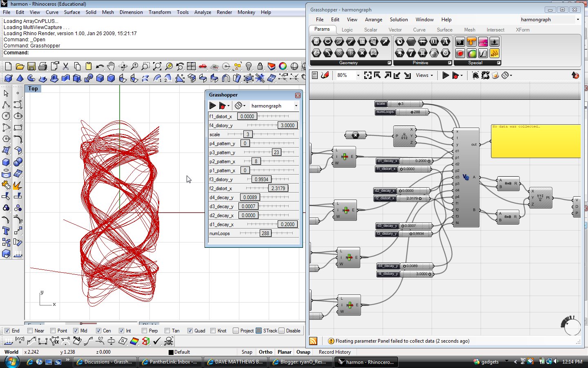588x368 pixels.
Task: Expand the taskbar quick launch chevron
Action: click(x=67, y=360)
